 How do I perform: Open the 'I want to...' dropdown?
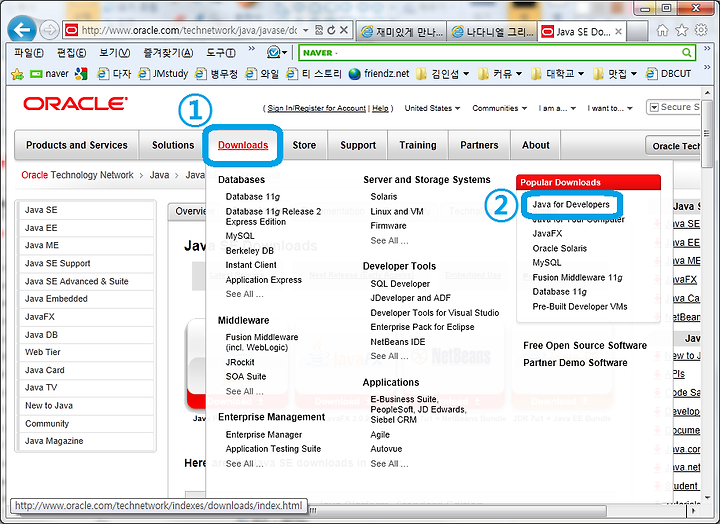610,108
